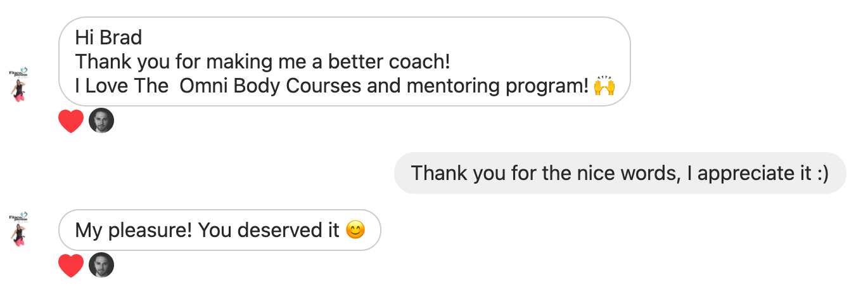This screenshot has width=868, height=289.
Task: Click the "Thank you for making me a better coach!" line
Action: click(x=262, y=62)
